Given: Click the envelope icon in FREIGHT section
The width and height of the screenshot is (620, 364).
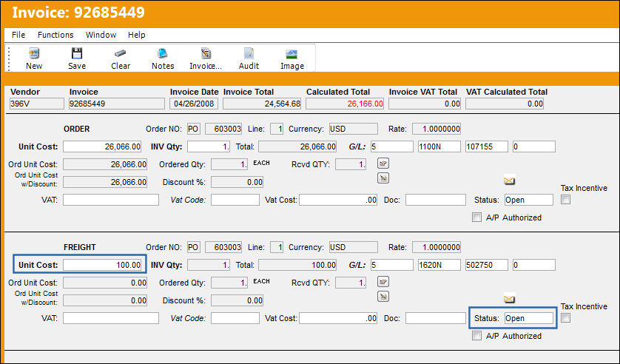Looking at the screenshot, I should click(x=509, y=299).
